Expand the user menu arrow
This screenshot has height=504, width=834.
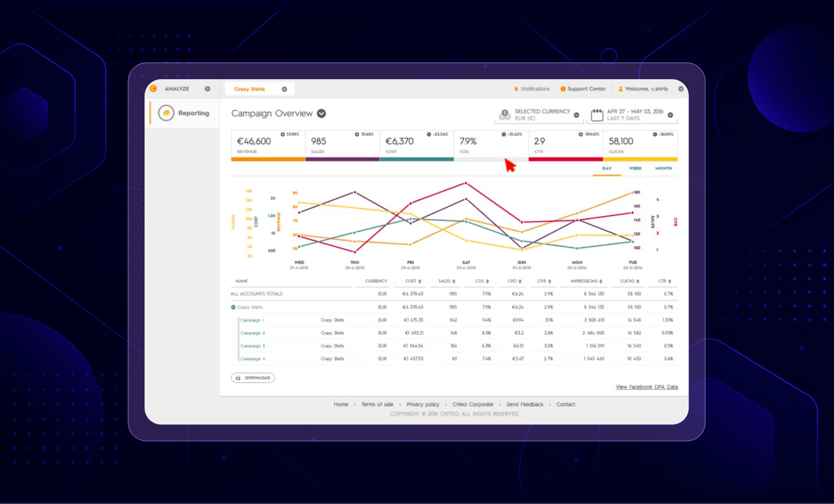[x=681, y=89]
